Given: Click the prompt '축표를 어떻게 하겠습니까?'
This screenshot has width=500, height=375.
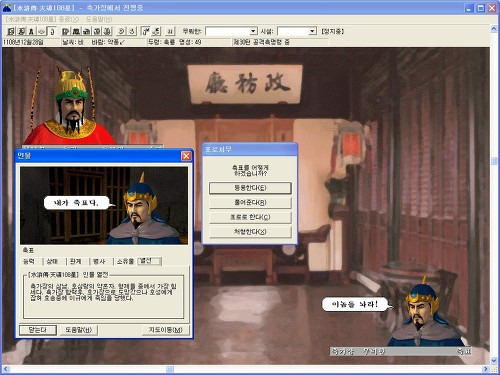Looking at the screenshot, I should (250, 170).
